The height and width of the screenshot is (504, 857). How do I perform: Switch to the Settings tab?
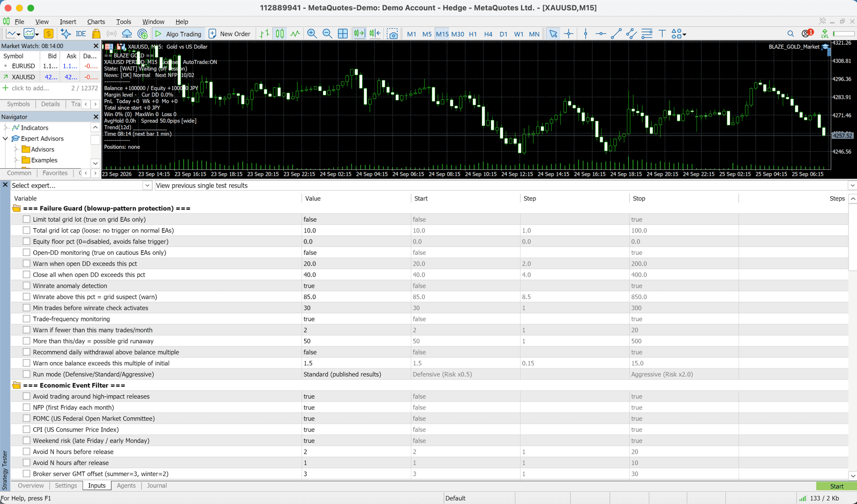tap(66, 485)
